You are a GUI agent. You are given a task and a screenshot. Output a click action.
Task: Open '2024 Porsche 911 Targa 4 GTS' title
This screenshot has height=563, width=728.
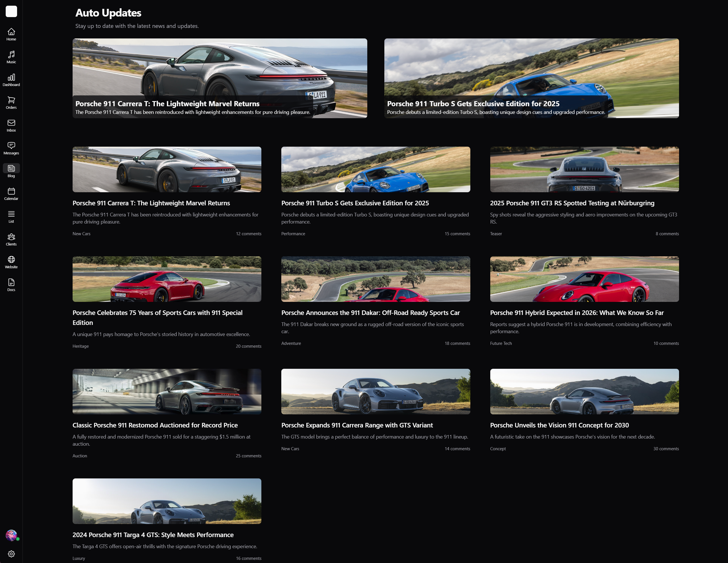[153, 535]
